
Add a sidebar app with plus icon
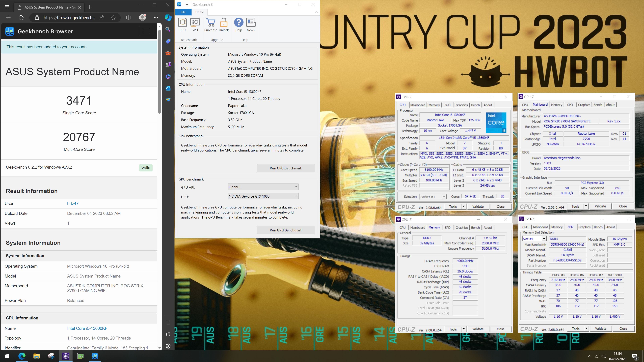[168, 113]
